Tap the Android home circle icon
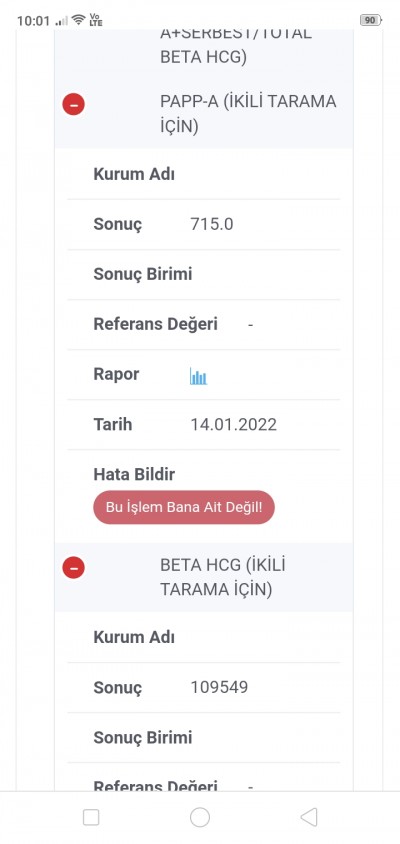Viewport: 400px width, 844px height. [200, 817]
